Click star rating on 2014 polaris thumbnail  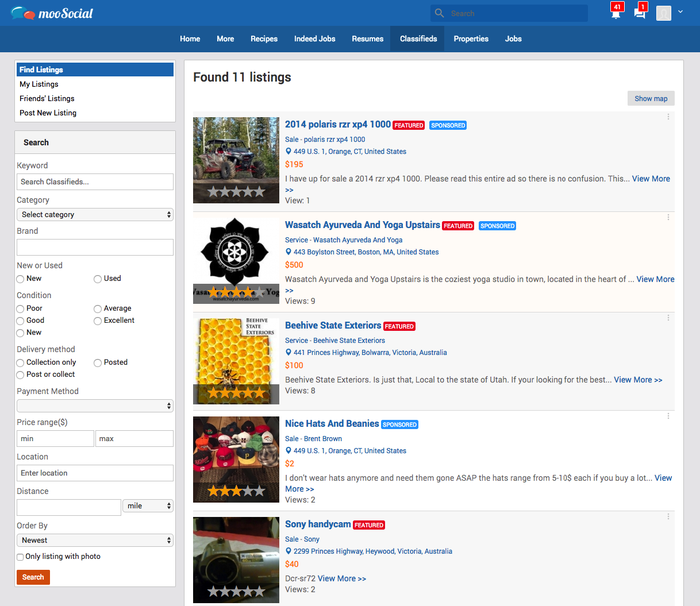click(x=236, y=192)
